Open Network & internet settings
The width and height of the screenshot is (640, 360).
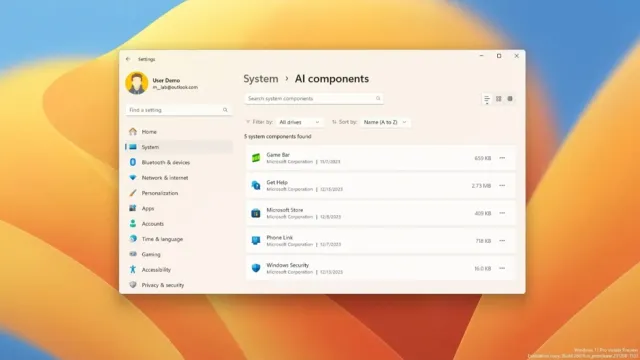[x=179, y=178]
